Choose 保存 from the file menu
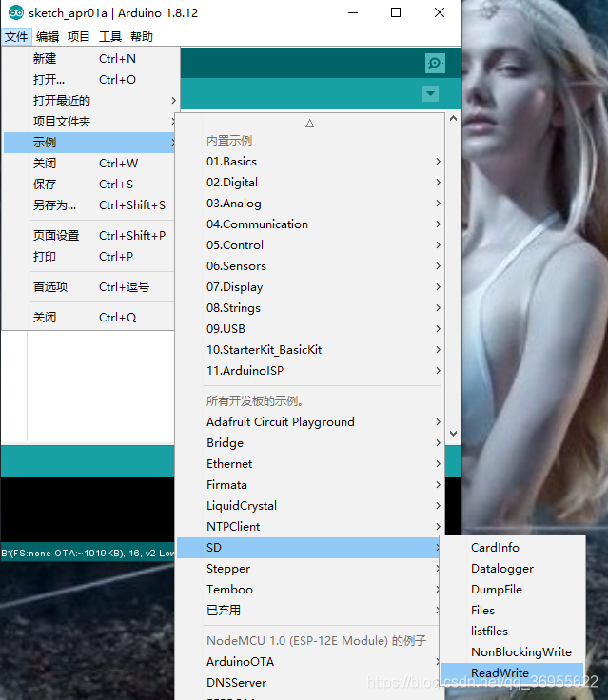Screen dimensions: 608x700 (x=89, y=185)
